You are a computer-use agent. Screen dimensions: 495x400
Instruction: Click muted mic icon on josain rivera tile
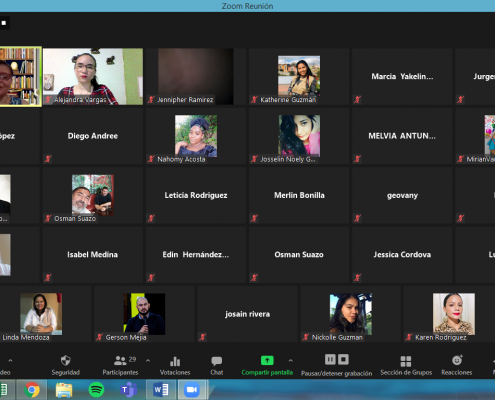[x=203, y=337]
